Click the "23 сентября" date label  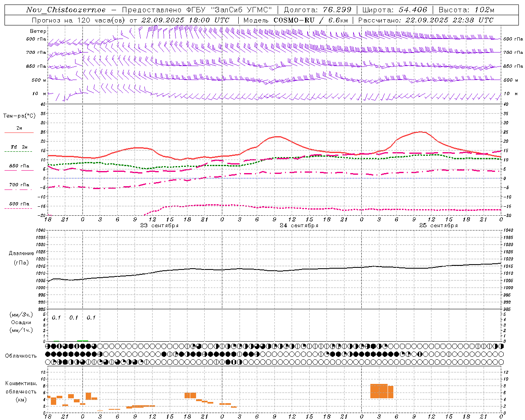(159, 226)
